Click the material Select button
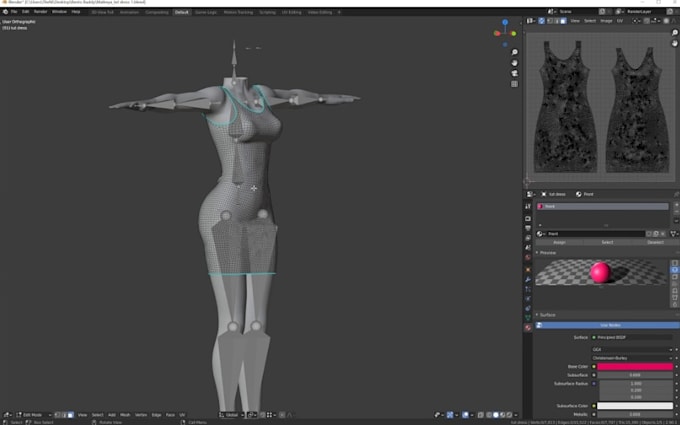This screenshot has width=680, height=425. (607, 242)
